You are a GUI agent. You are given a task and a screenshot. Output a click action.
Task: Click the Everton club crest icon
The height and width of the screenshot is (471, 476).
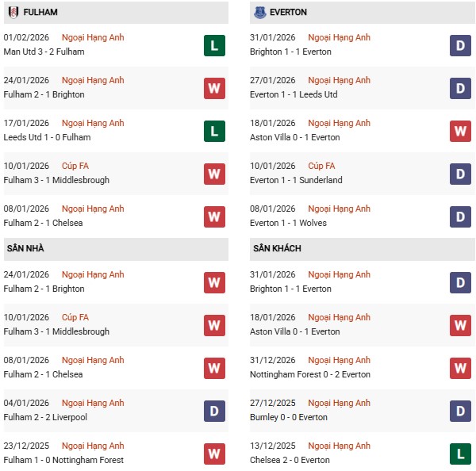click(x=260, y=13)
